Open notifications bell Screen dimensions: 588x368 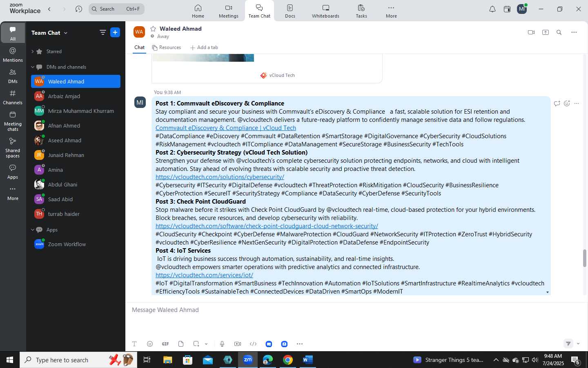tap(492, 9)
